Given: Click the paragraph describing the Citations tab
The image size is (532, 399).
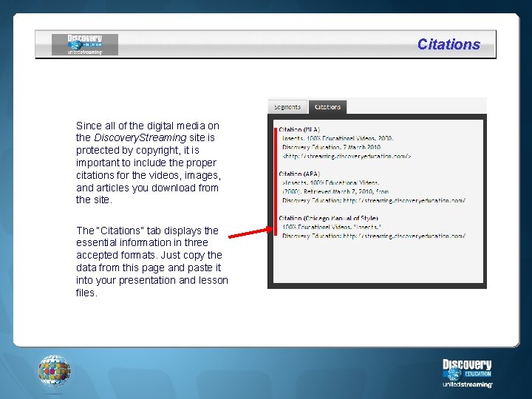Looking at the screenshot, I should coord(152,262).
